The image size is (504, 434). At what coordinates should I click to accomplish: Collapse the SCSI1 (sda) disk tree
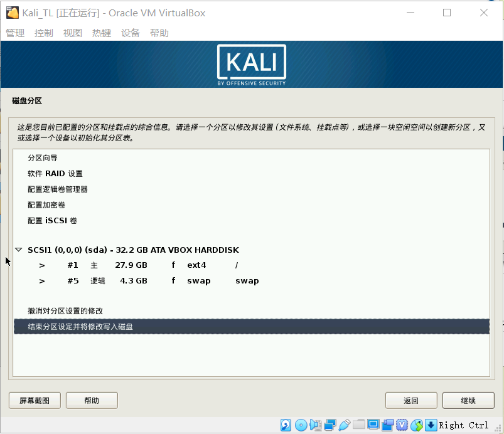[x=19, y=250]
